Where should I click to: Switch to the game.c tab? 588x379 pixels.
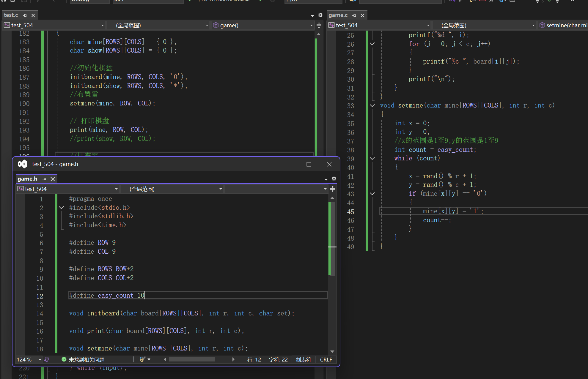(x=338, y=15)
